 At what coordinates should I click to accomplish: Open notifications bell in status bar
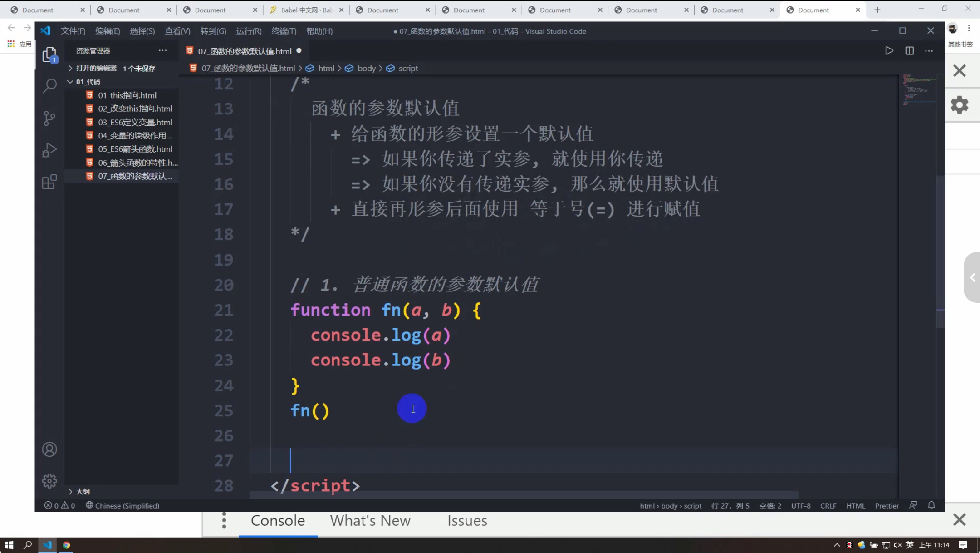coord(931,505)
